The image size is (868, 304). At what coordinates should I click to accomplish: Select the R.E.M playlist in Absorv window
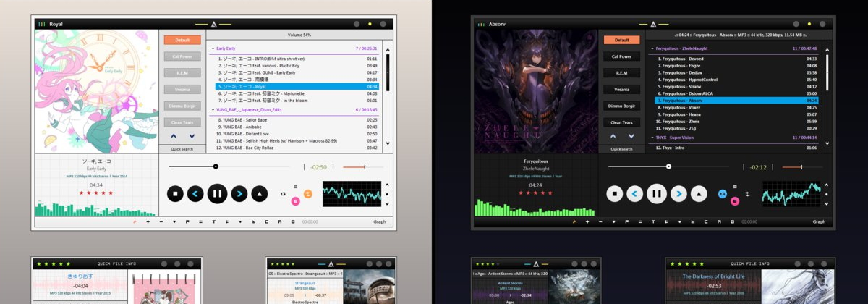(x=622, y=73)
